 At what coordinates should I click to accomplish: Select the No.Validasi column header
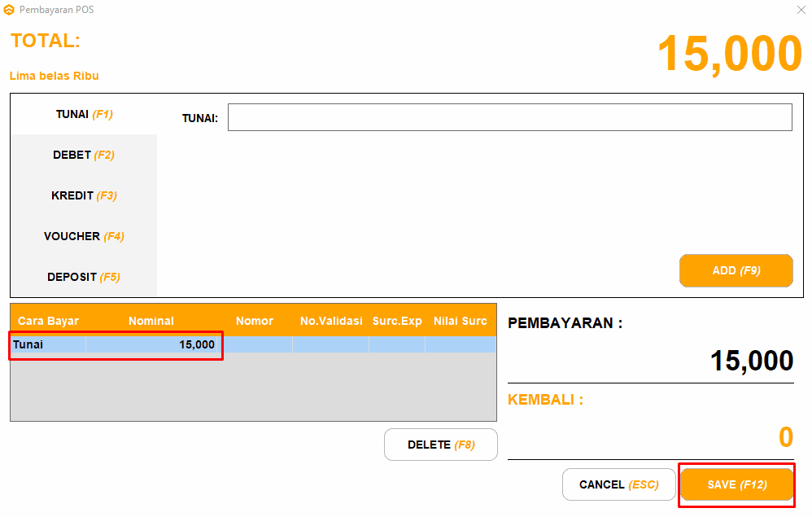point(330,321)
